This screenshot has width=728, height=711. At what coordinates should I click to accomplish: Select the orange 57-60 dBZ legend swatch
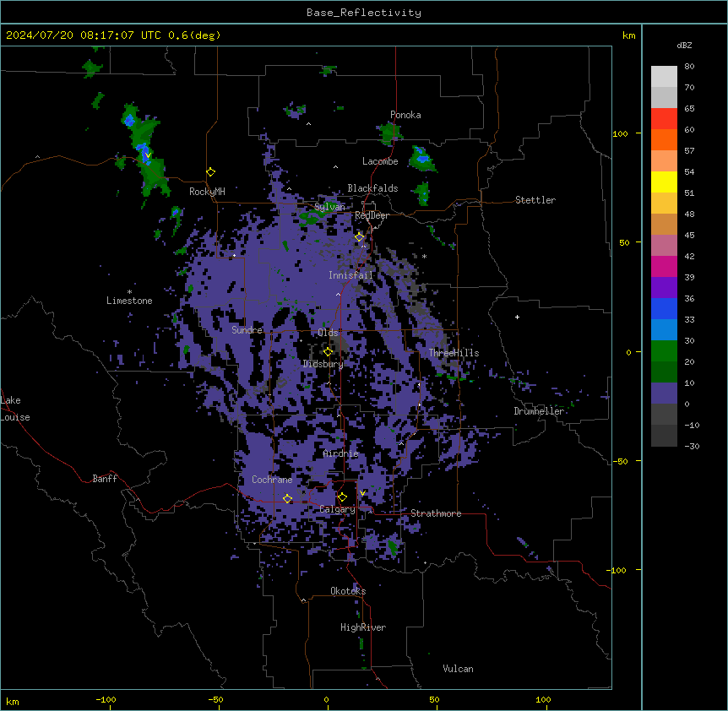click(664, 139)
